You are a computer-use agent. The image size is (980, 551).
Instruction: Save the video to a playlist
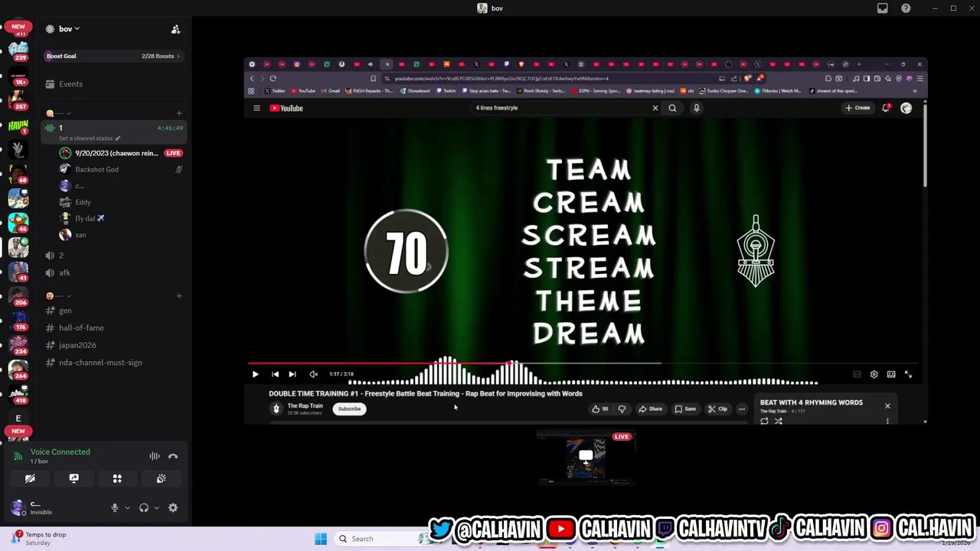click(685, 409)
